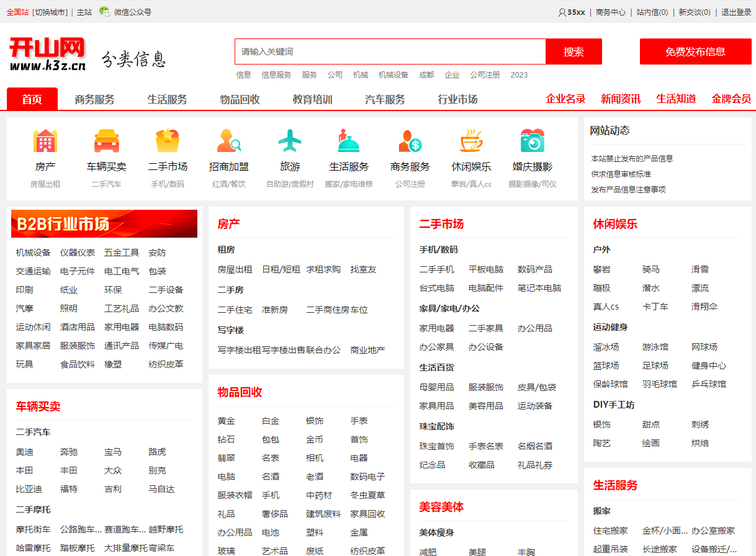Open the 旅游 airplane icon
This screenshot has width=756, height=556.
point(290,141)
